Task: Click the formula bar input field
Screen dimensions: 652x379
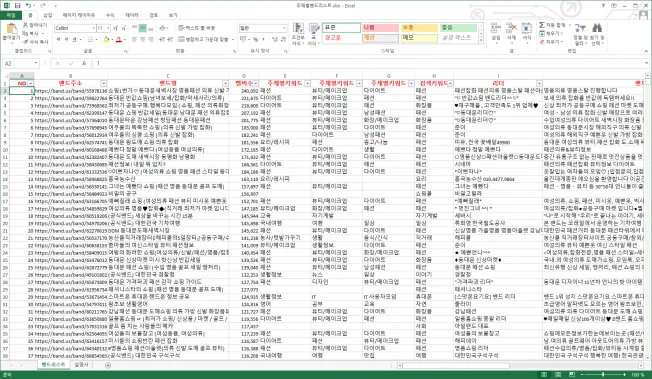Action: [370, 63]
